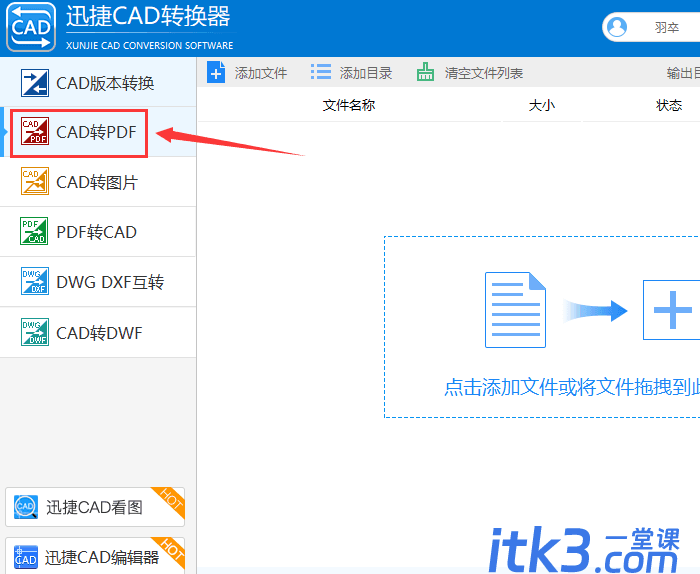700x574 pixels.
Task: Click the 添加目录 button
Action: 352,72
